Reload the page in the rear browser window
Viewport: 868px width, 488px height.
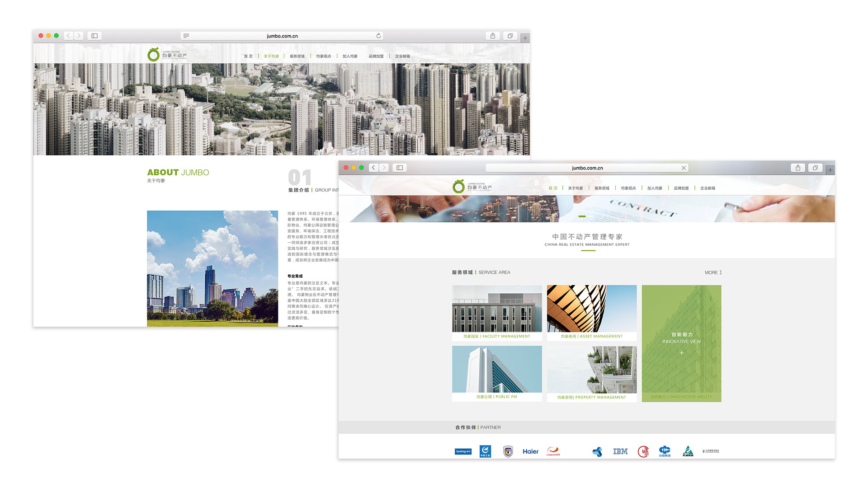[x=378, y=36]
